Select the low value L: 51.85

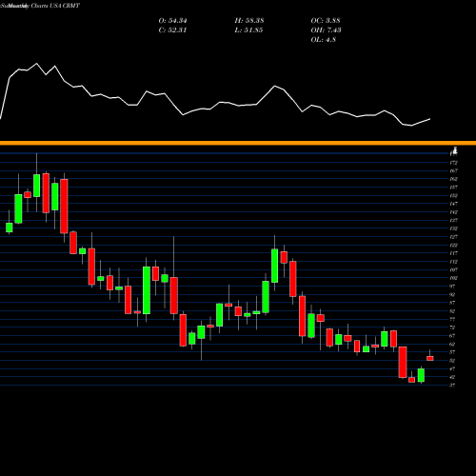[x=248, y=30]
